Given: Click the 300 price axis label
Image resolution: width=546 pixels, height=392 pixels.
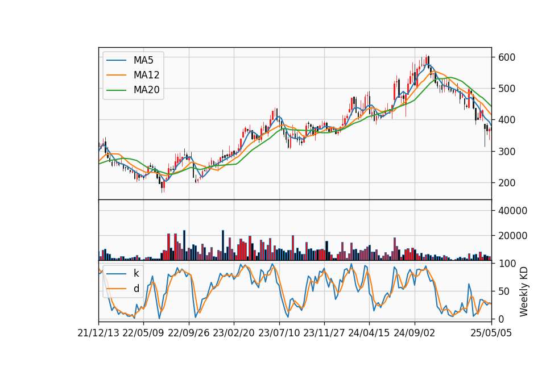Looking at the screenshot, I should point(507,152).
